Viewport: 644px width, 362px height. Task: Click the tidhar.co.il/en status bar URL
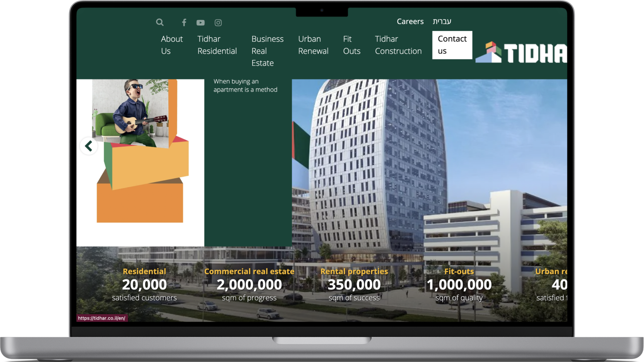point(102,318)
